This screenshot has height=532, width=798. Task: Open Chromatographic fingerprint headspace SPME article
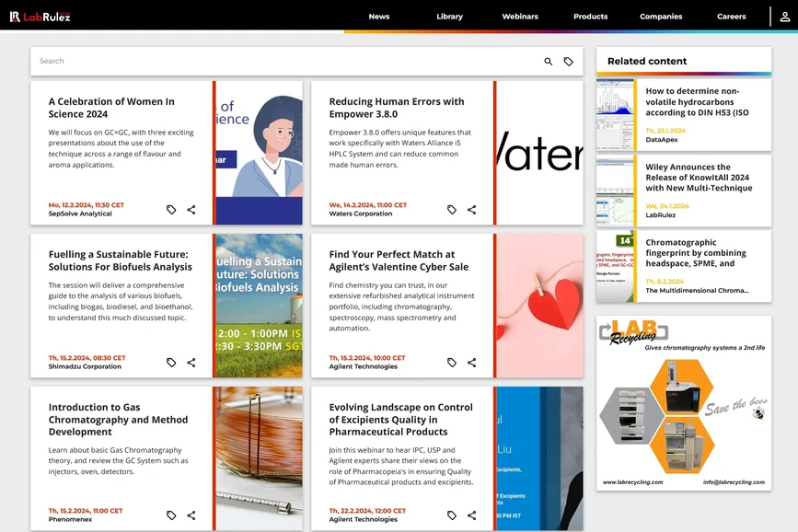tap(696, 253)
